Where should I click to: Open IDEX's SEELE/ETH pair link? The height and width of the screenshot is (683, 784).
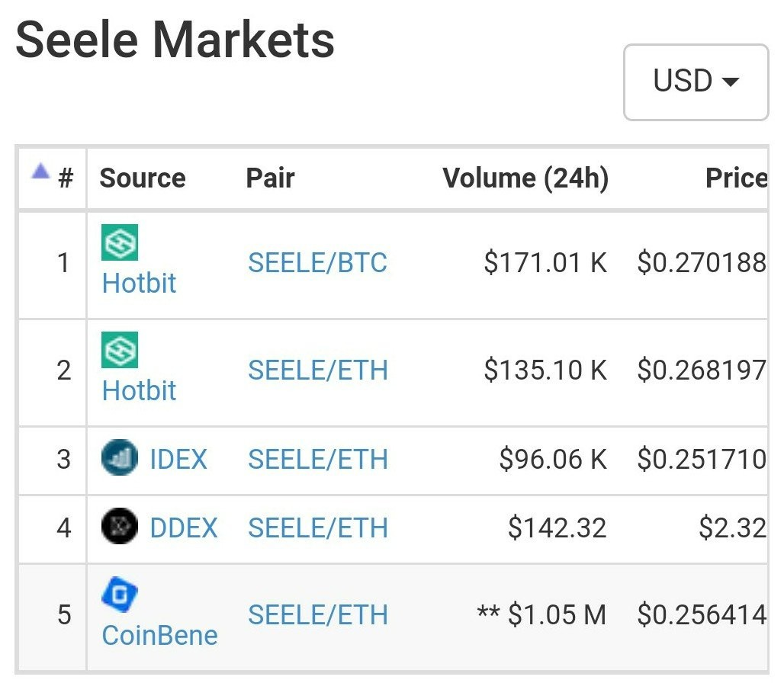point(317,460)
